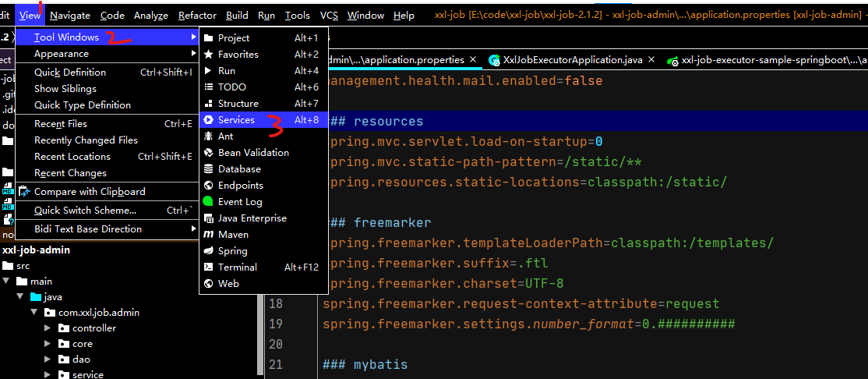The width and height of the screenshot is (868, 379).
Task: Open the Tools menu
Action: (x=298, y=16)
